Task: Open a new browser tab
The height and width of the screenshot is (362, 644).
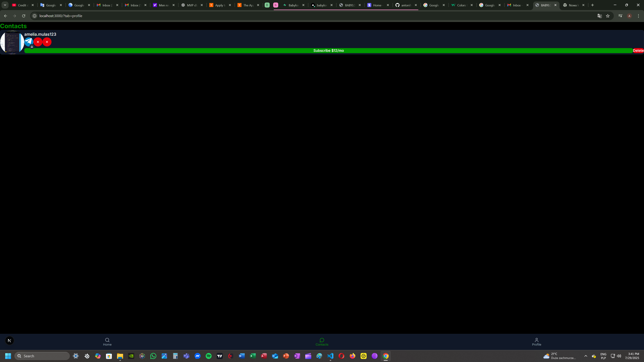Action: [x=592, y=5]
